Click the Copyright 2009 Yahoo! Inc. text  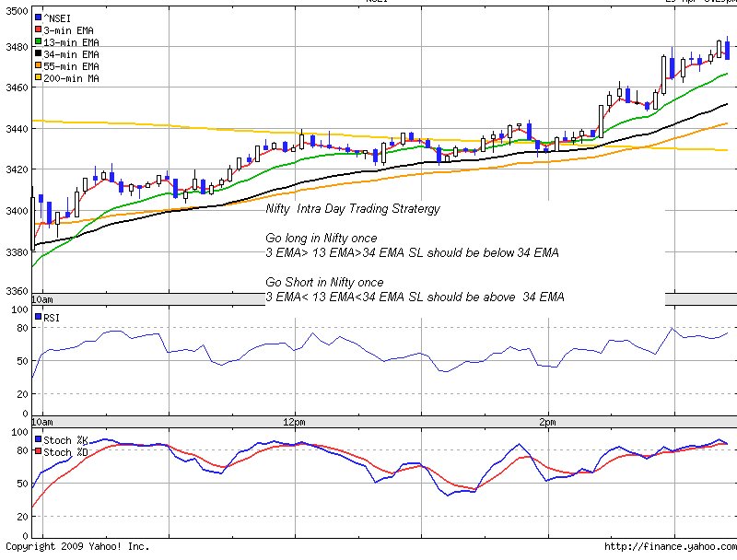[x=78, y=544]
